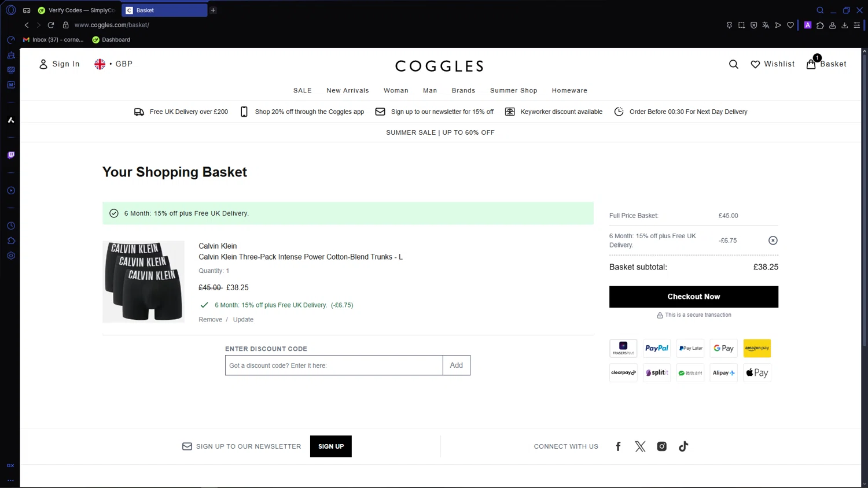
Task: Open the Gmail Inbox bookmark
Action: (x=53, y=40)
